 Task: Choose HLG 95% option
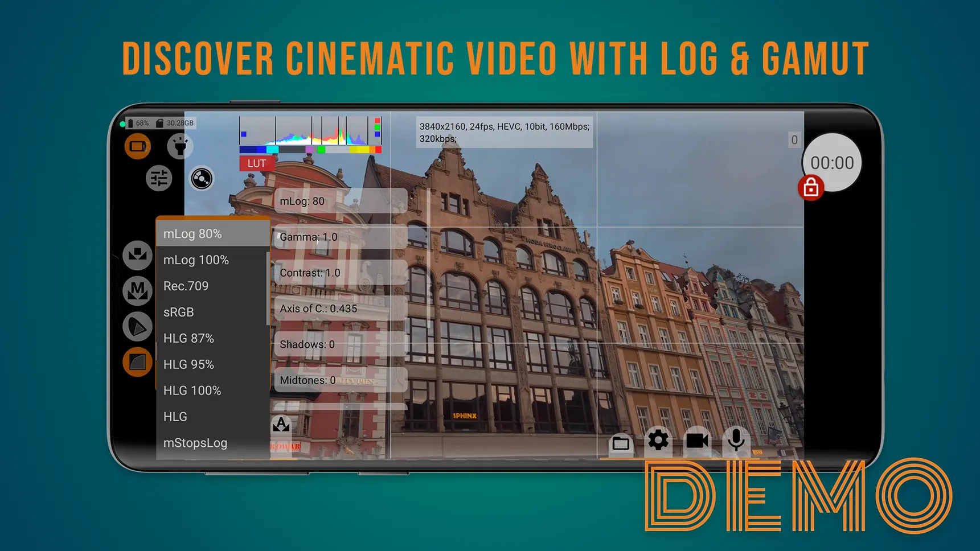pyautogui.click(x=188, y=364)
